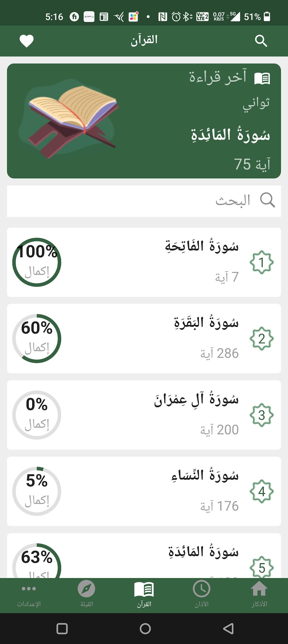
Task: Tap the star badge numbered 4
Action: (x=261, y=491)
